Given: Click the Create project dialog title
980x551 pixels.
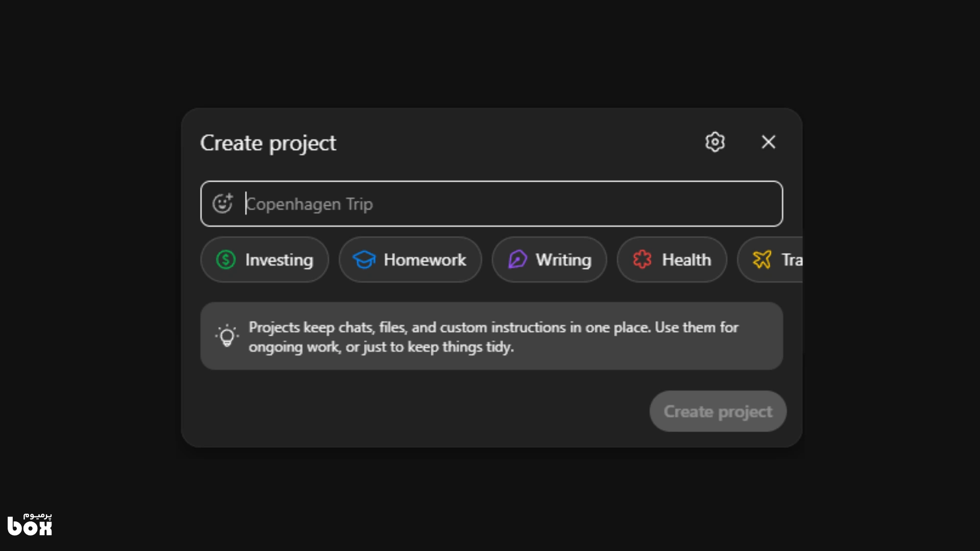Looking at the screenshot, I should click(x=268, y=143).
